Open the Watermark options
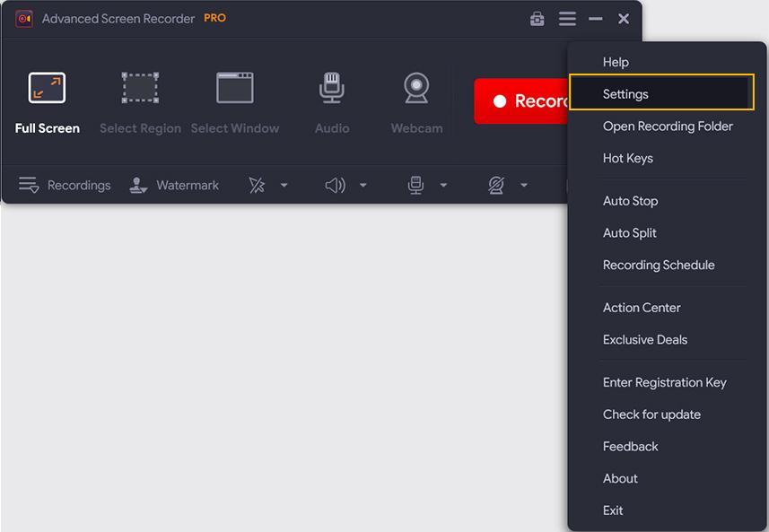This screenshot has width=769, height=532. (173, 186)
